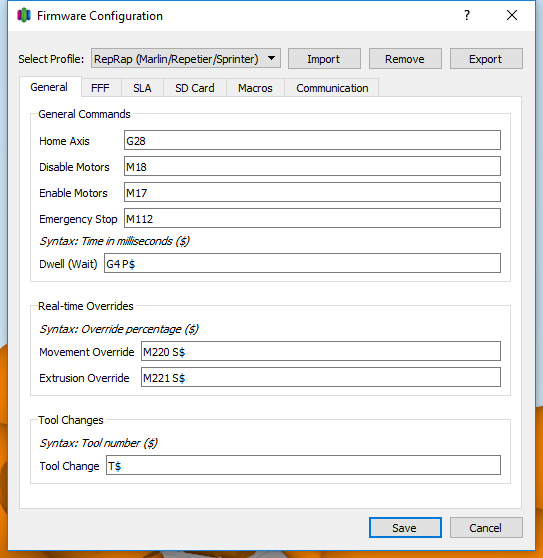Click the Home Axis input field
This screenshot has width=543, height=558.
tap(312, 140)
